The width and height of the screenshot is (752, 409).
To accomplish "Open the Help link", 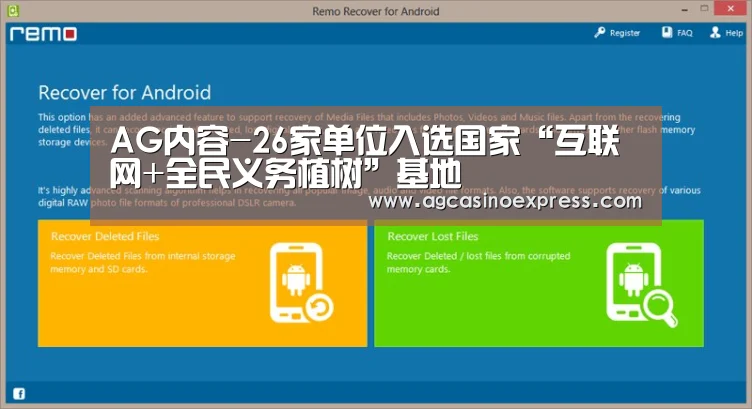I will [734, 33].
